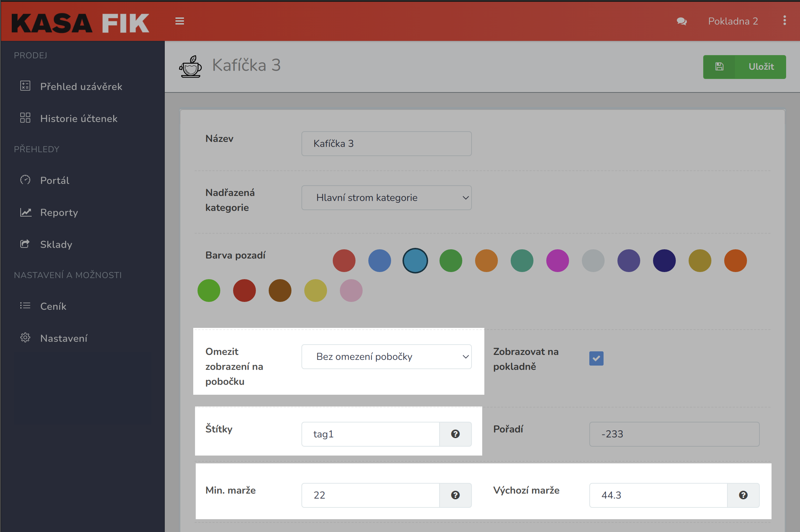This screenshot has height=532, width=800.
Task: Click the Štítky input with tag1
Action: [x=370, y=434]
